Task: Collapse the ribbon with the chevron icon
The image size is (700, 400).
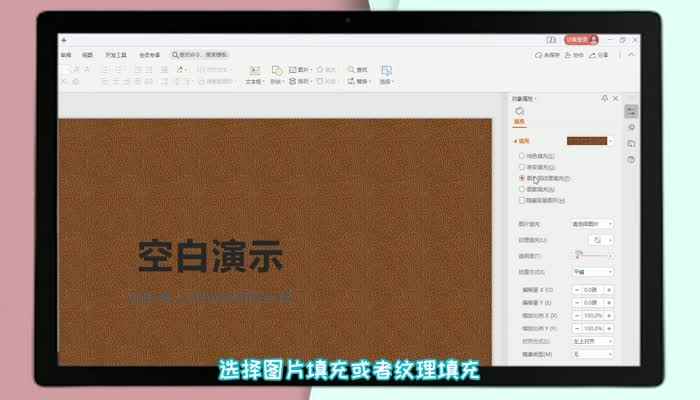Action: coord(631,54)
